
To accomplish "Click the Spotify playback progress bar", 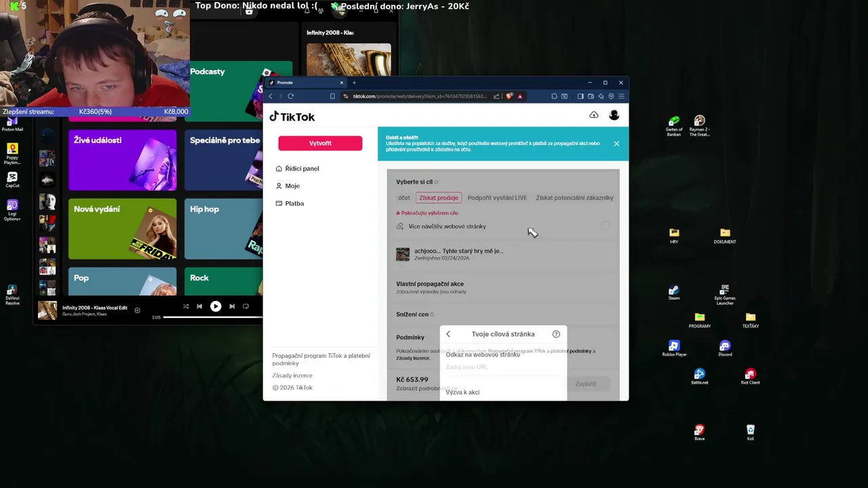I will point(213,317).
